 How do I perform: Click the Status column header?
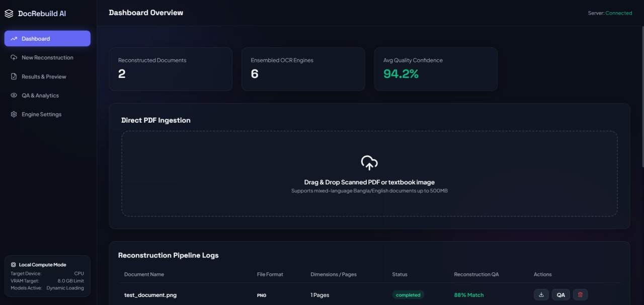click(400, 274)
